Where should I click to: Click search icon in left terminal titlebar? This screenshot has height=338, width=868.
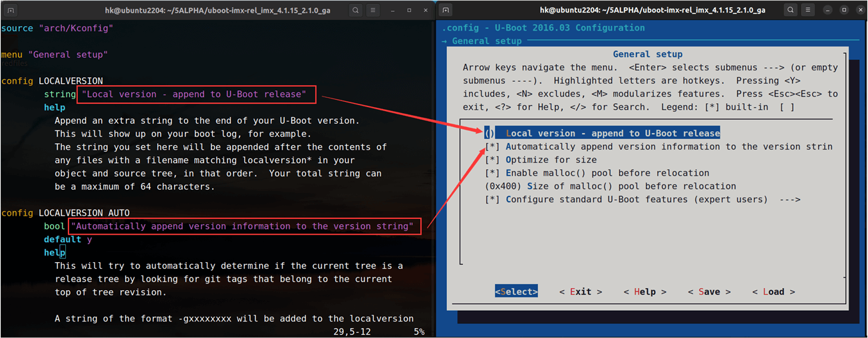point(357,11)
